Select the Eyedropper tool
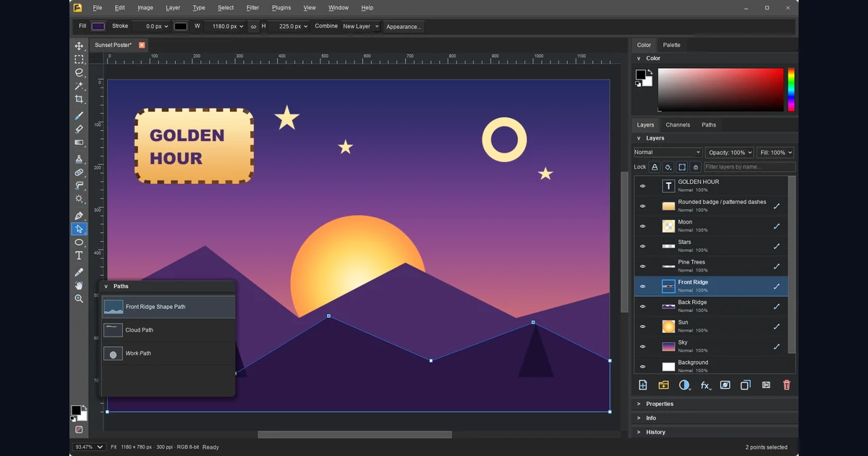This screenshot has width=868, height=456. click(79, 272)
